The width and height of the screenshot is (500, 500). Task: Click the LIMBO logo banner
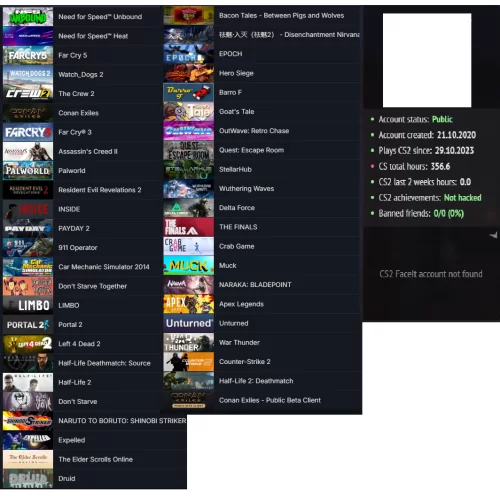pyautogui.click(x=28, y=305)
